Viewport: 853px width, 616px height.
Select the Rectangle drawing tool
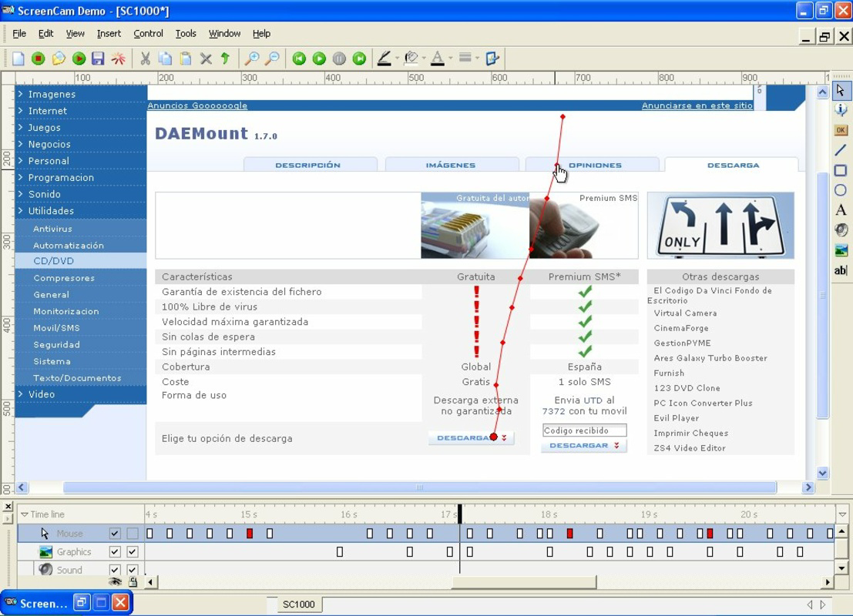point(841,171)
